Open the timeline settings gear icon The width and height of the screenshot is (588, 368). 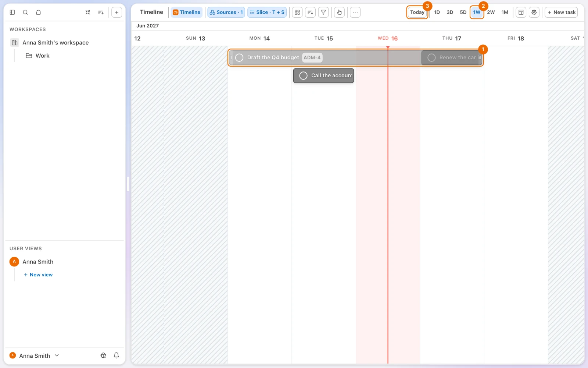pyautogui.click(x=534, y=12)
